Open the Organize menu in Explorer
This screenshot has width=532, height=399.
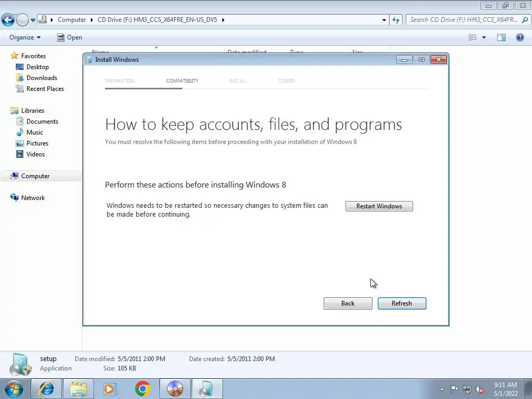pyautogui.click(x=25, y=37)
